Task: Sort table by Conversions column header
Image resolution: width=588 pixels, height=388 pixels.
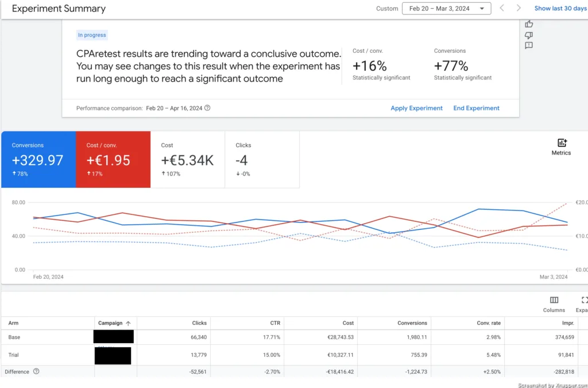Action: (412, 323)
